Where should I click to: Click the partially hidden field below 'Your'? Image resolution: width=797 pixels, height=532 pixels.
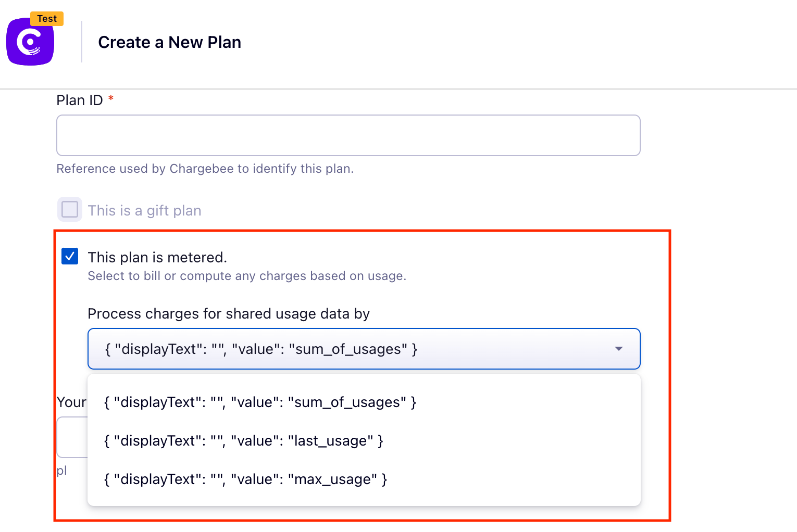pyautogui.click(x=72, y=437)
